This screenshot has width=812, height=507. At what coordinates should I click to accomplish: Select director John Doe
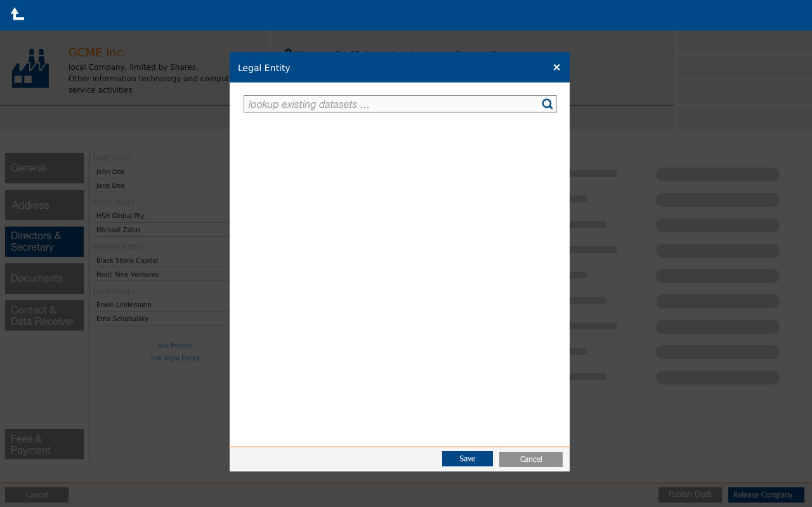110,171
